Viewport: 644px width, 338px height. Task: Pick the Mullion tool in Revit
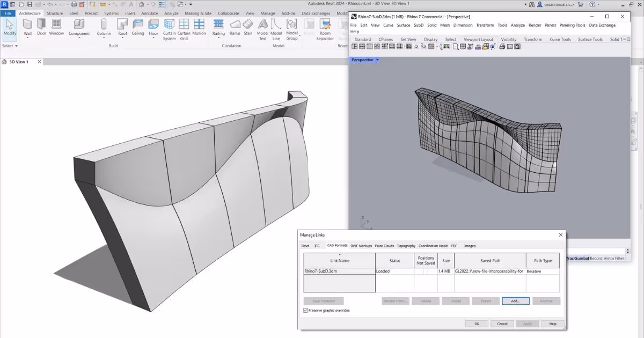[x=199, y=27]
